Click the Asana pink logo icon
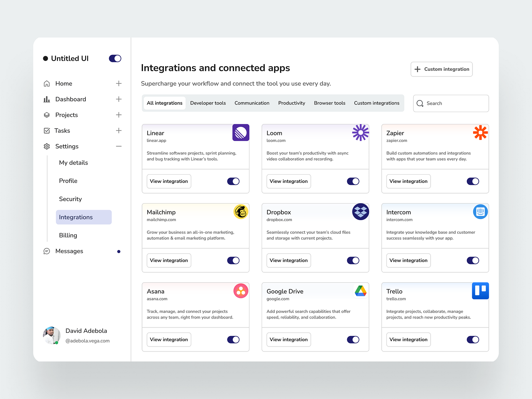This screenshot has height=399, width=532. coord(241,291)
